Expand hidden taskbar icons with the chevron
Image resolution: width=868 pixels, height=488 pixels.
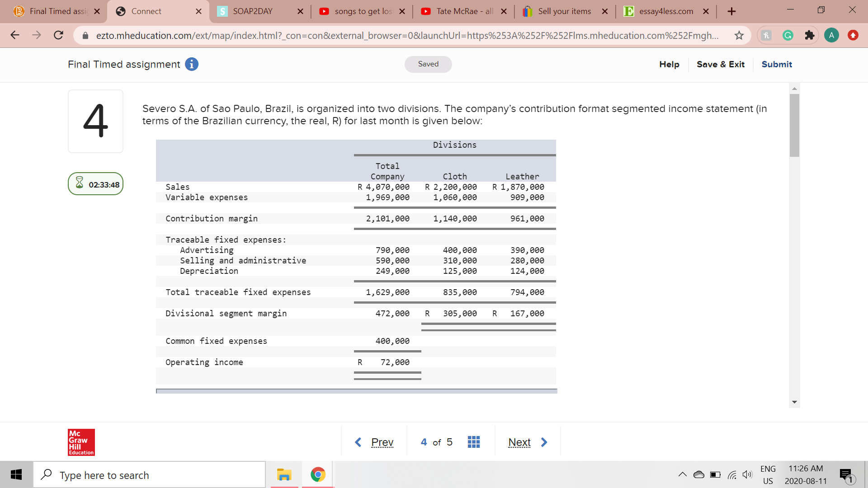click(683, 474)
